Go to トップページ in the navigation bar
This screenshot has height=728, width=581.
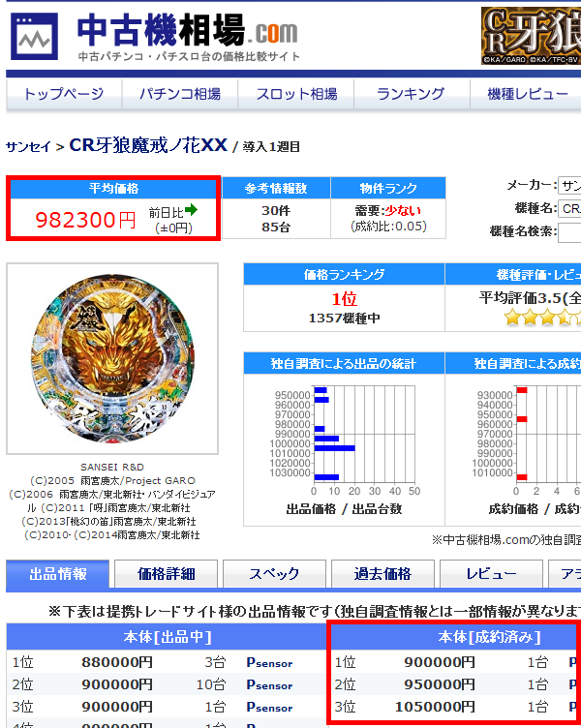64,94
